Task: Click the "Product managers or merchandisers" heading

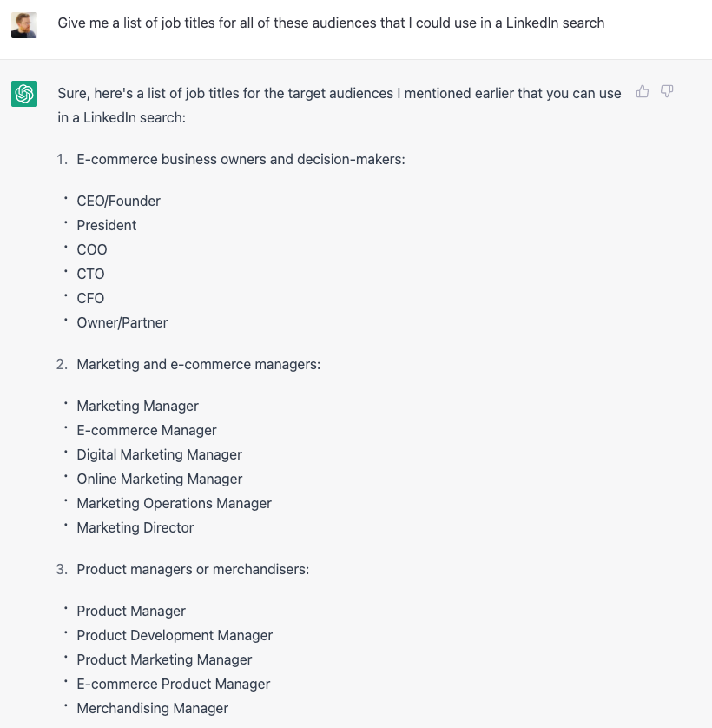Action: [x=193, y=569]
